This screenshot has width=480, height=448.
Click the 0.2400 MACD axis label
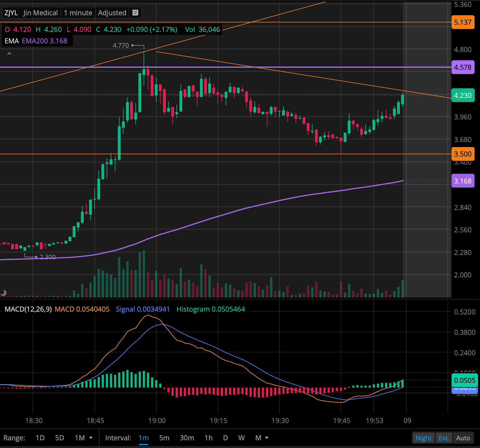465,353
